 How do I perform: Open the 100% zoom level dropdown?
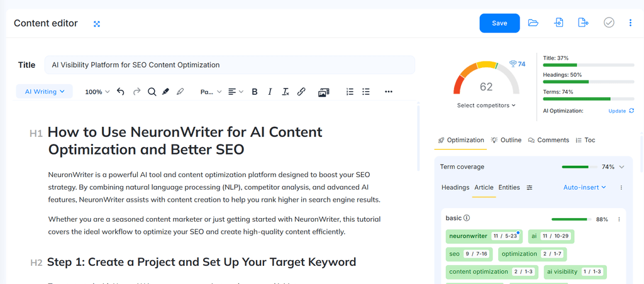[97, 92]
